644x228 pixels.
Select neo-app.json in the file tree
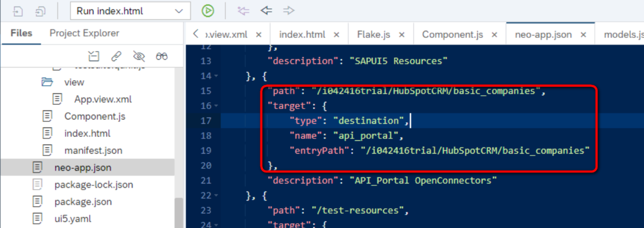[x=83, y=168]
